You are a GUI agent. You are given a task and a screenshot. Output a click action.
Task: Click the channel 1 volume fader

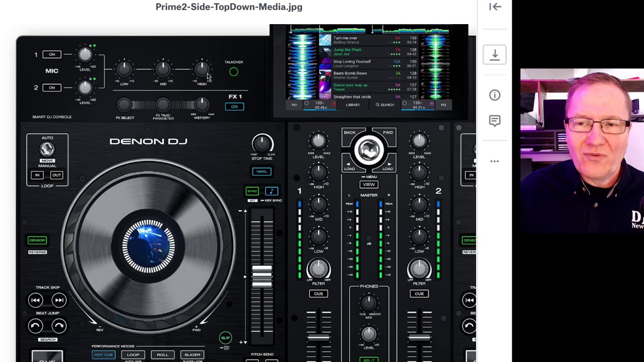[318, 337]
